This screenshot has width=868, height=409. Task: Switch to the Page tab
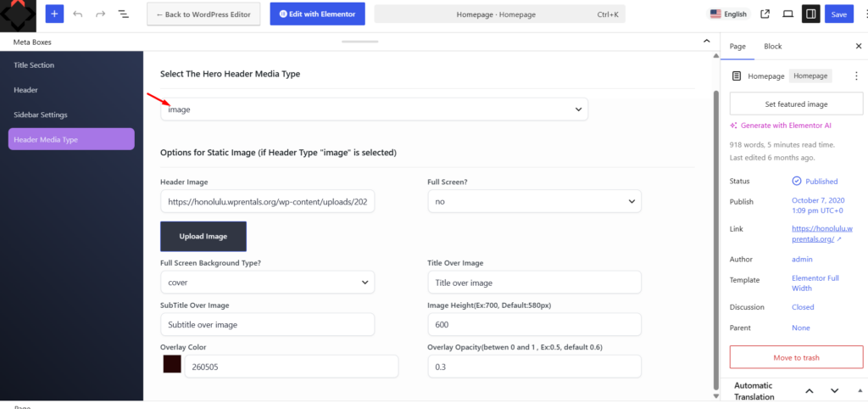pos(737,46)
